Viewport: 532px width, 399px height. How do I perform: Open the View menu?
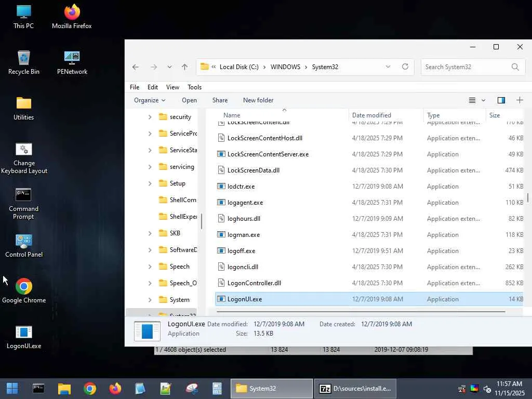(x=172, y=87)
